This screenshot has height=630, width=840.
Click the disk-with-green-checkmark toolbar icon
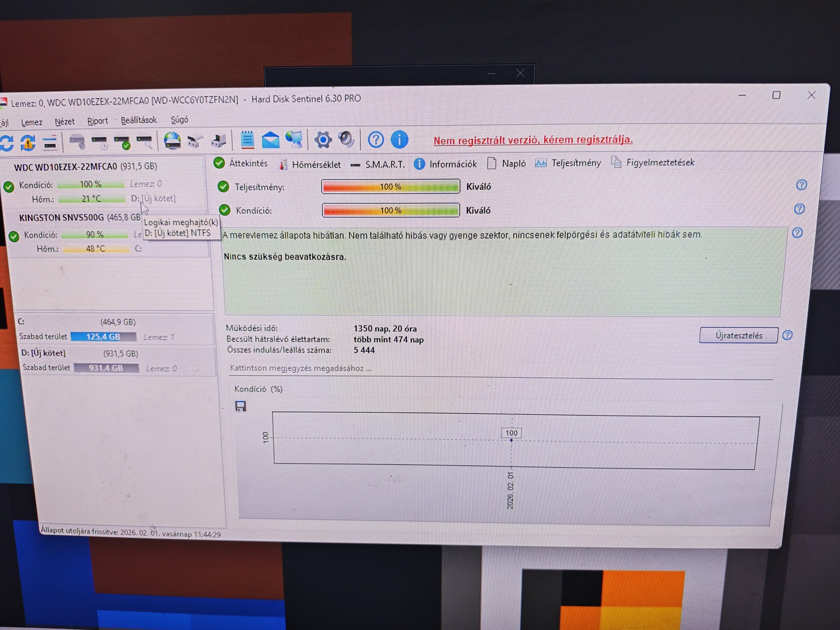(122, 142)
